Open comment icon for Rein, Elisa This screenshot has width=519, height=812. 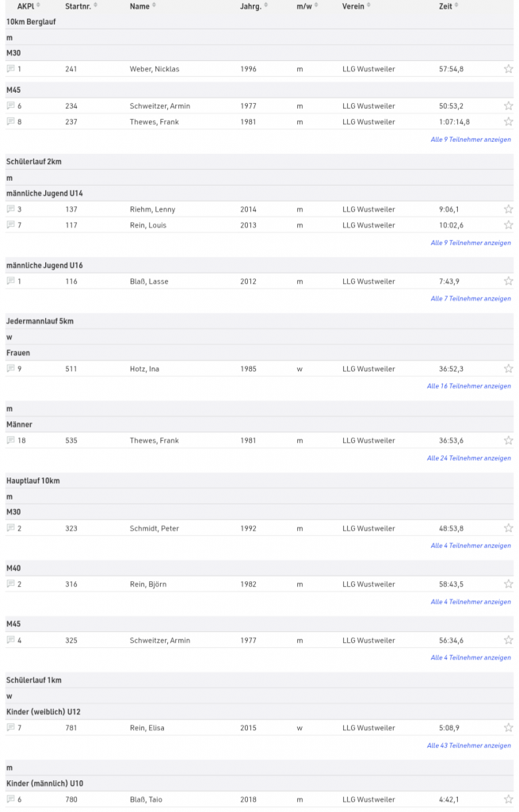pos(10,728)
